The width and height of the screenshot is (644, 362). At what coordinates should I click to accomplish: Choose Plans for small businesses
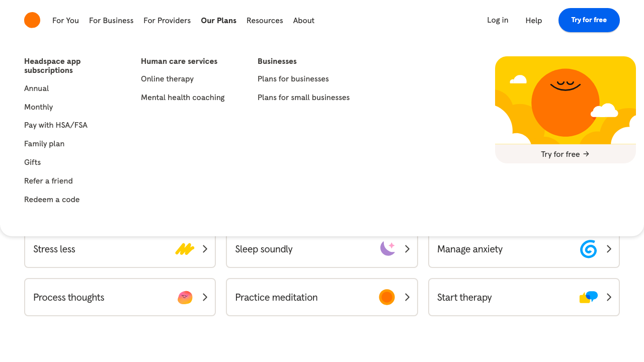point(303,97)
